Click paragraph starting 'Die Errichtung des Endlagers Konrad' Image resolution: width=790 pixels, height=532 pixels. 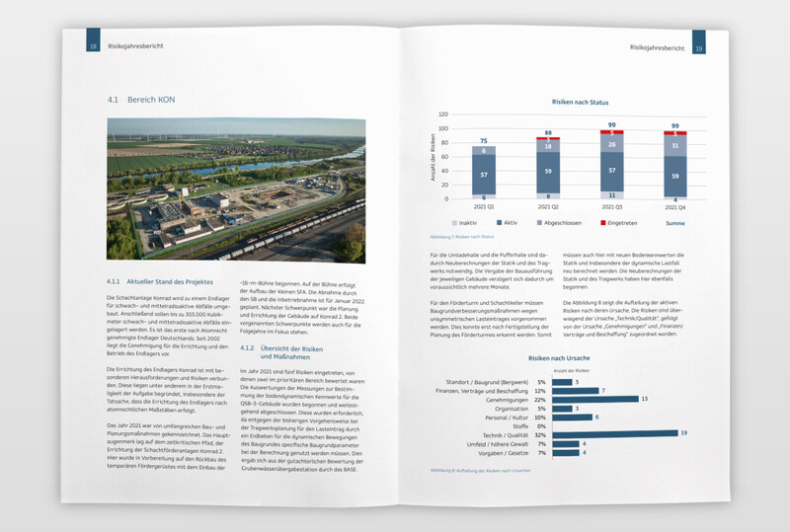[167, 390]
